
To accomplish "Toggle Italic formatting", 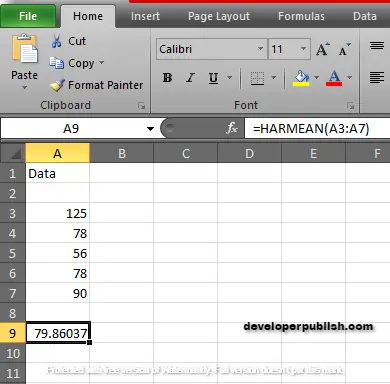I will (x=190, y=78).
